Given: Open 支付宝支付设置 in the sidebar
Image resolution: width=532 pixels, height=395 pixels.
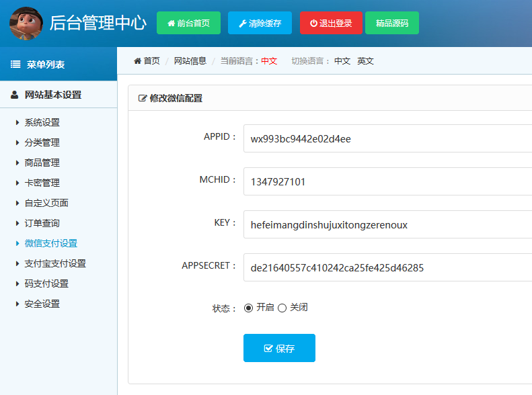Looking at the screenshot, I should coord(55,263).
